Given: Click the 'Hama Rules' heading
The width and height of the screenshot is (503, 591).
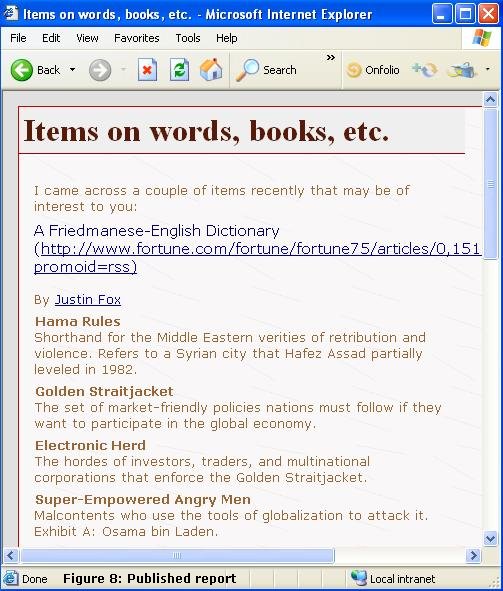Looking at the screenshot, I should (x=78, y=321).
